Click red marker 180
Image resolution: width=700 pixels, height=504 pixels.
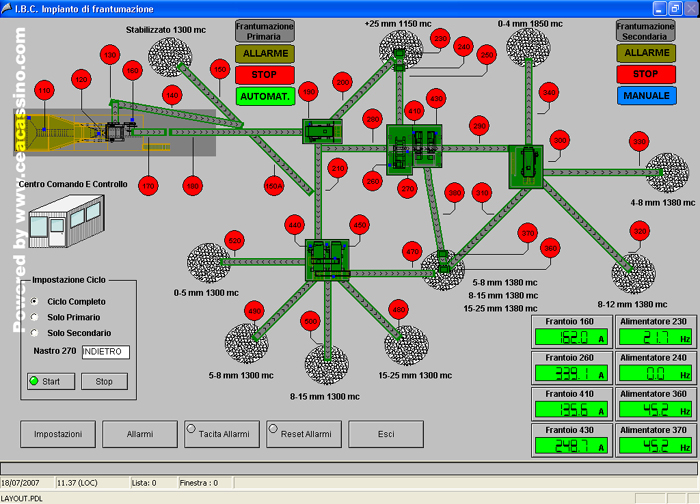[193, 186]
